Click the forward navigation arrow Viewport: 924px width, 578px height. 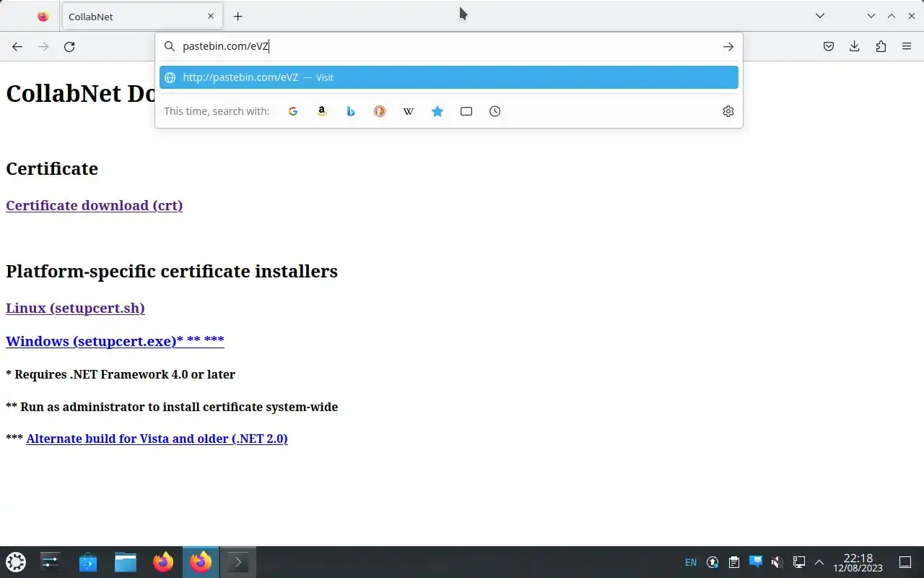pyautogui.click(x=43, y=46)
